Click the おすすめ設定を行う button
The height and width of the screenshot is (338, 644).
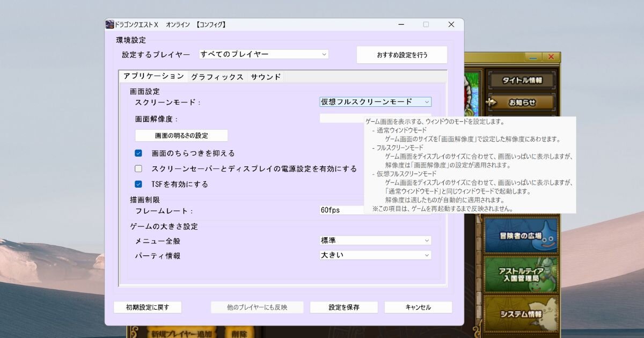(x=402, y=55)
